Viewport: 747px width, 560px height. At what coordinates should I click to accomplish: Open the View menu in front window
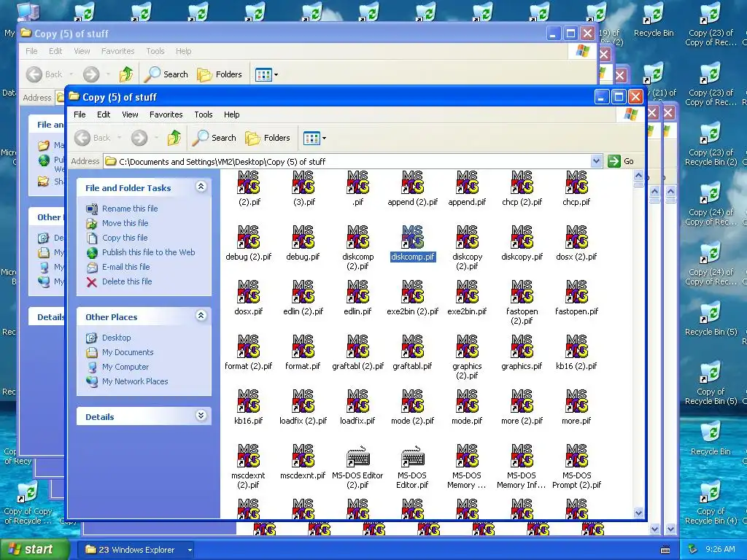(130, 114)
